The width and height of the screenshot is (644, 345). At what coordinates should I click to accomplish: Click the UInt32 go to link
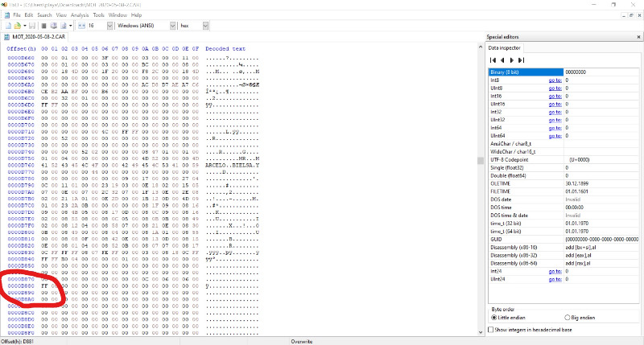[x=555, y=119]
